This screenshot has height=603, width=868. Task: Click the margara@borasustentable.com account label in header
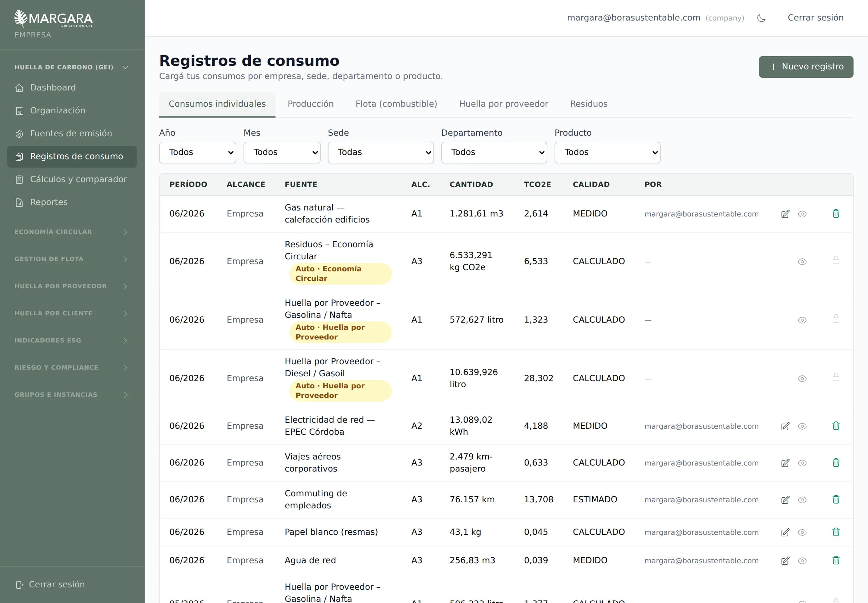634,18
